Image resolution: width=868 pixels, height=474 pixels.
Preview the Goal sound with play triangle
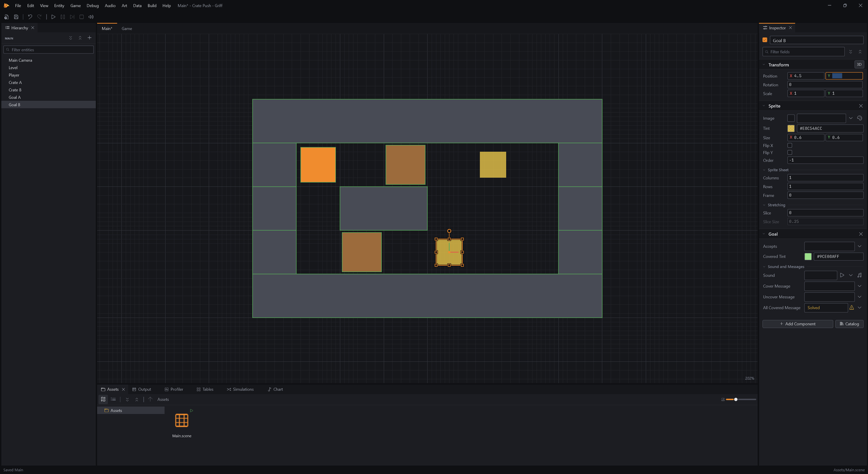click(842, 275)
